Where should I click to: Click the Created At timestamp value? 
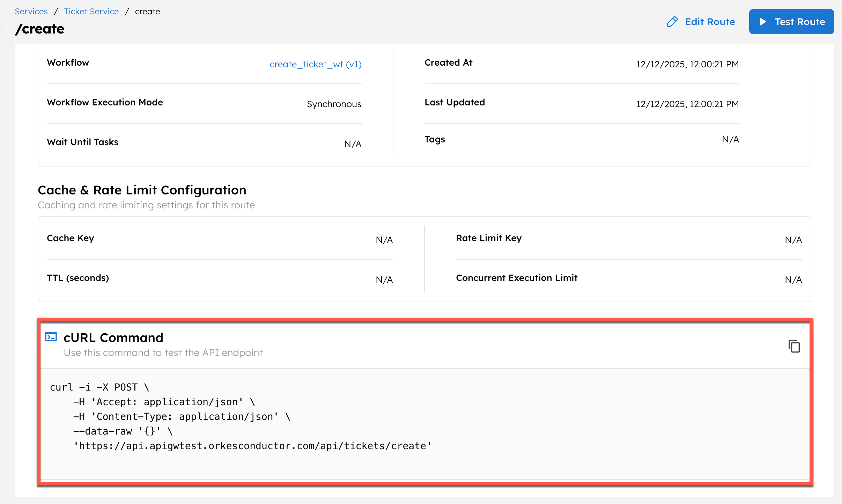687,64
